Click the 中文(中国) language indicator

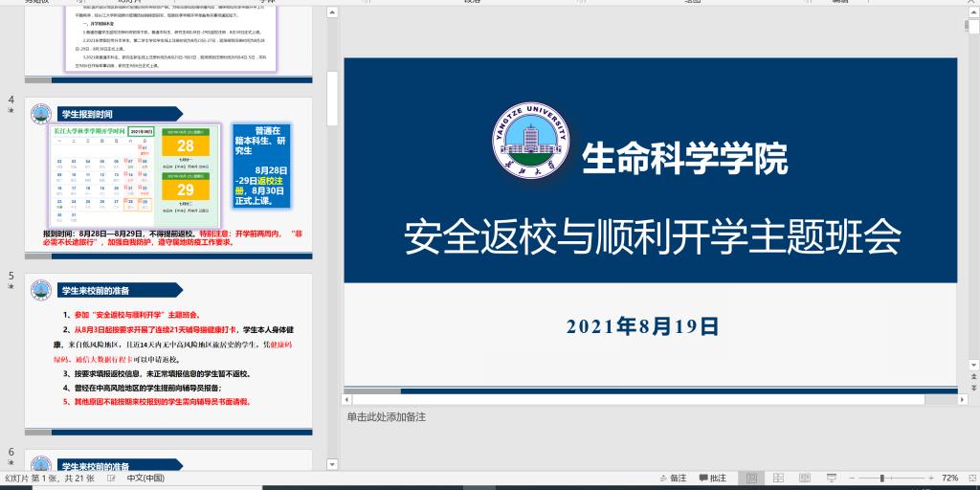[145, 478]
